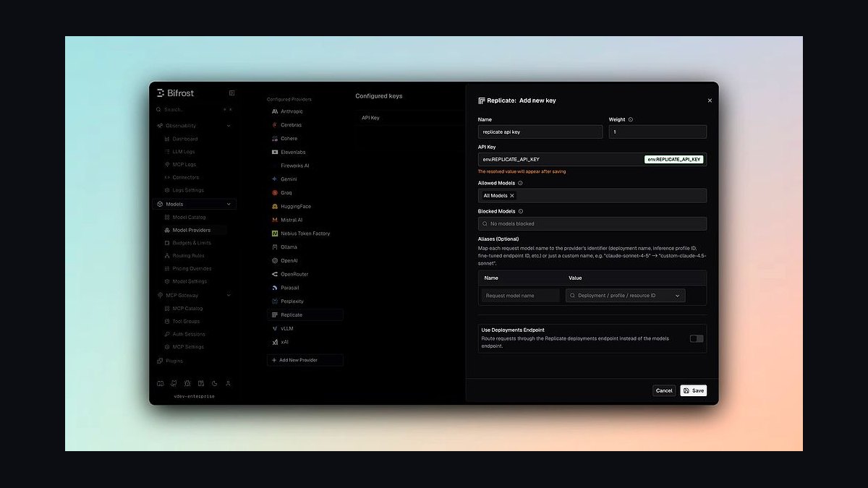Click the Request model name field
This screenshot has height=488, width=868.
pos(521,296)
